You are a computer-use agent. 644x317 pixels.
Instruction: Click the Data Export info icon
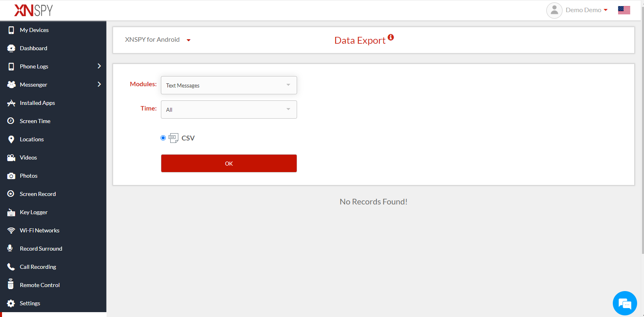pyautogui.click(x=391, y=37)
